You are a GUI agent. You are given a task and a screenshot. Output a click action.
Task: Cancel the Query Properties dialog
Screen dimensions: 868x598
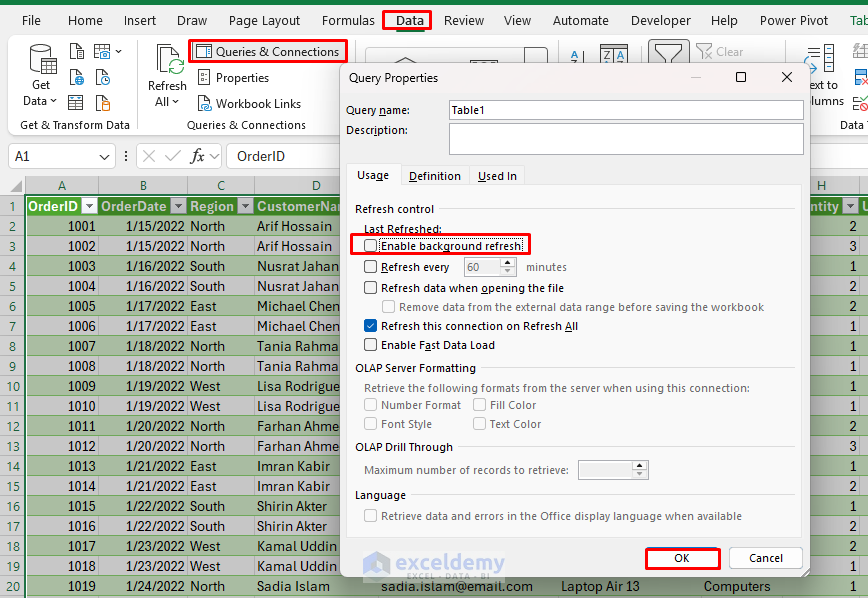[765, 558]
